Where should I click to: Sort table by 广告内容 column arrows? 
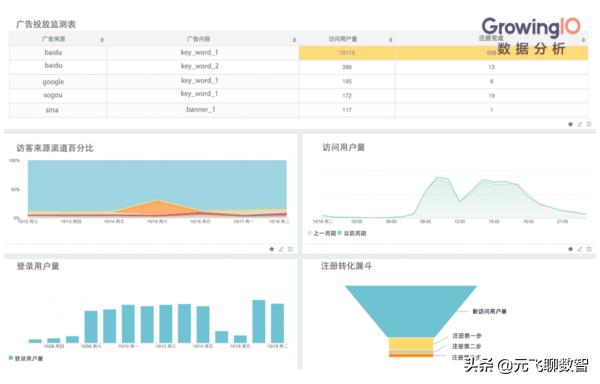pyautogui.click(x=294, y=40)
